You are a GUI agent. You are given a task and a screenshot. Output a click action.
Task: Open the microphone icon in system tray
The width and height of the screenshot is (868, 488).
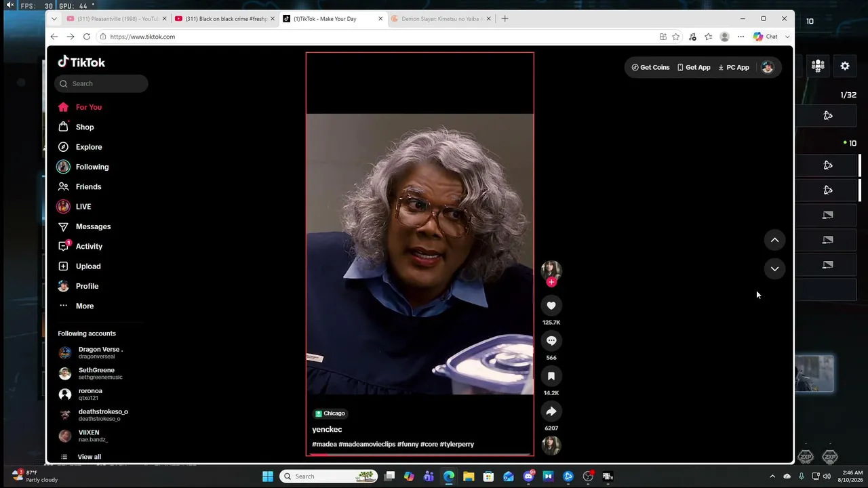click(801, 476)
